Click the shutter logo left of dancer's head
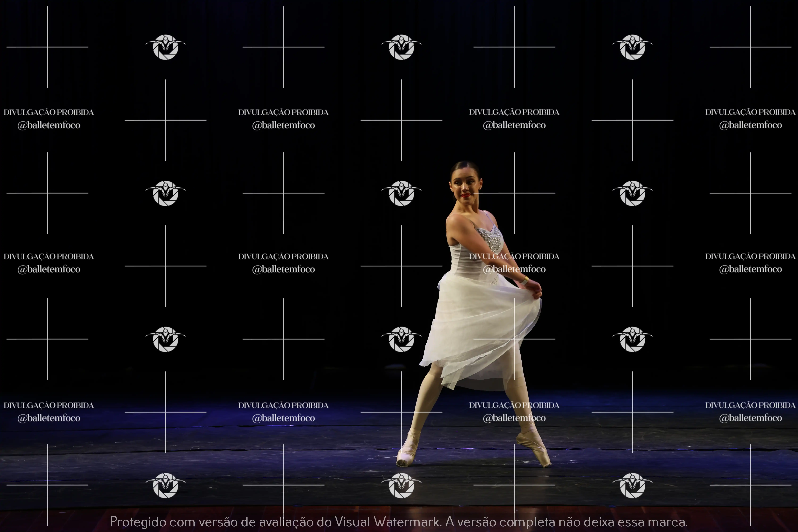 [401, 193]
